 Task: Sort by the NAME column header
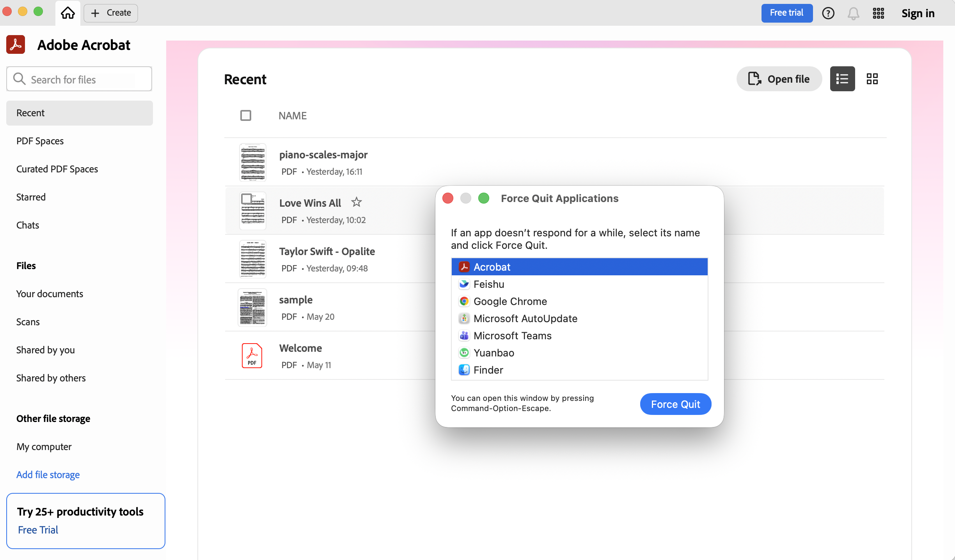[293, 115]
